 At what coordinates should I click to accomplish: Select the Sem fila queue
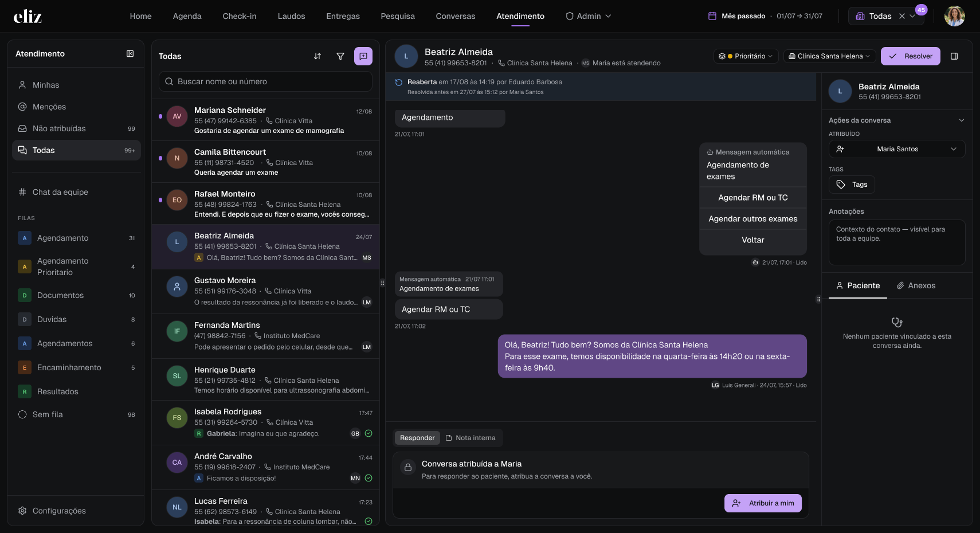(75, 414)
